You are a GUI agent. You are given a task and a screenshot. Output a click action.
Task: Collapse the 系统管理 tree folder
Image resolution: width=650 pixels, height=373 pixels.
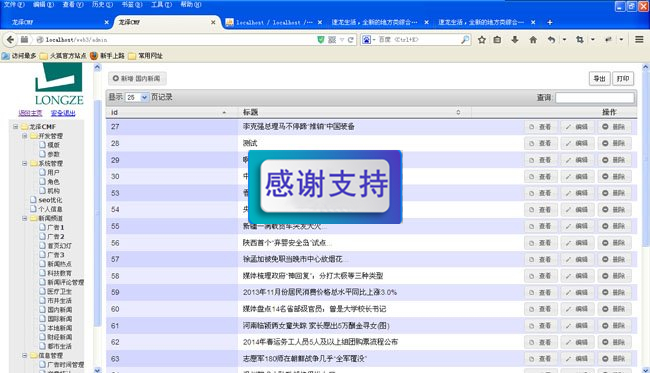(24, 163)
